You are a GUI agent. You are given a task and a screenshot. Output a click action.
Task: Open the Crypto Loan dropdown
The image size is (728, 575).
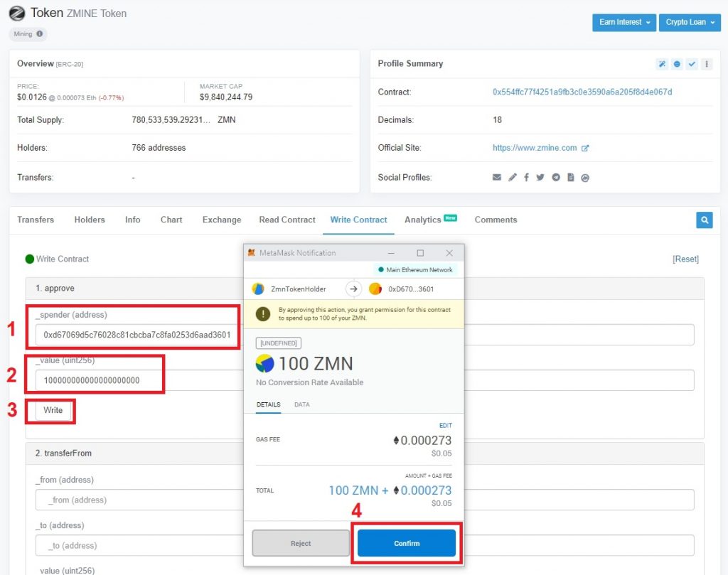[x=688, y=22]
